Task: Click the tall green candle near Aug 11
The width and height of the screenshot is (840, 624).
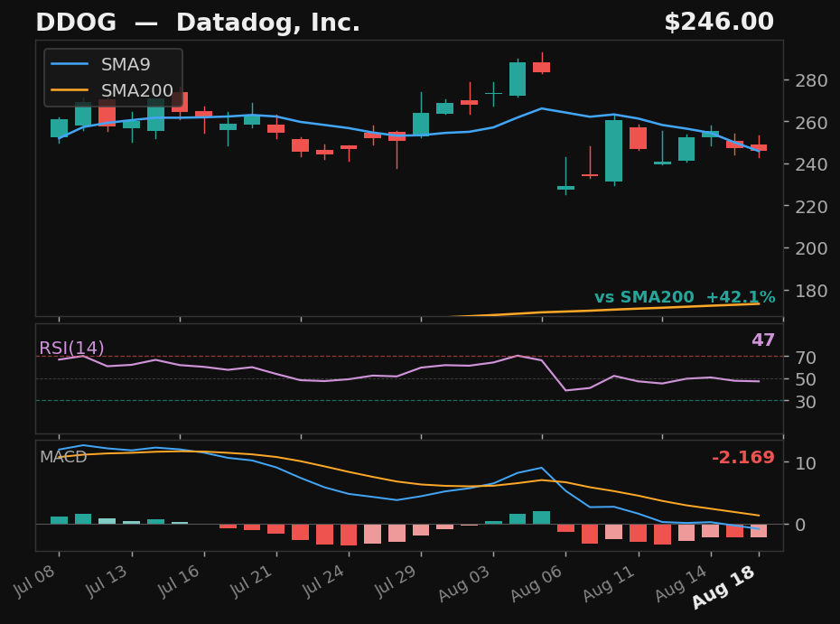Action: point(614,151)
